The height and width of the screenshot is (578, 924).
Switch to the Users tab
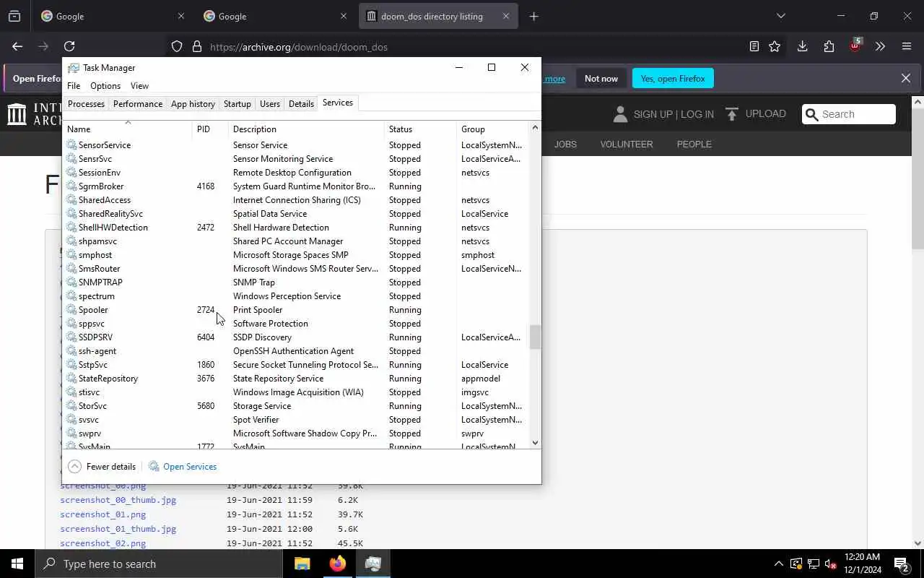coord(270,104)
